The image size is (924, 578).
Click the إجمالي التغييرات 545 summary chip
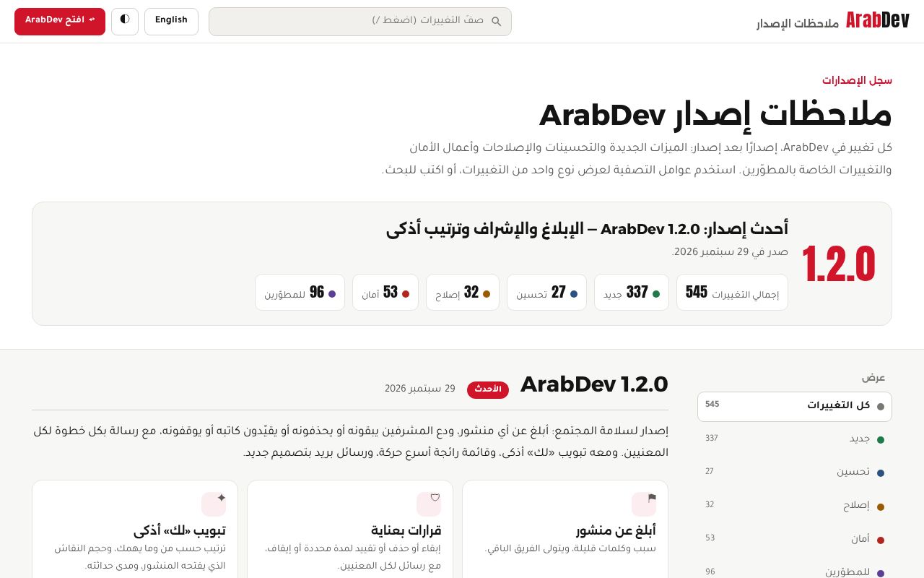point(732,293)
